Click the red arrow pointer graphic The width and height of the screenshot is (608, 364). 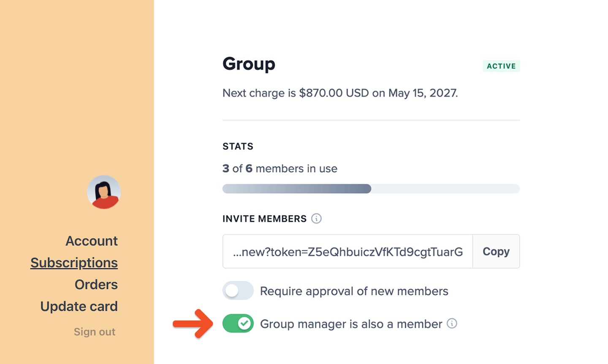(x=193, y=324)
